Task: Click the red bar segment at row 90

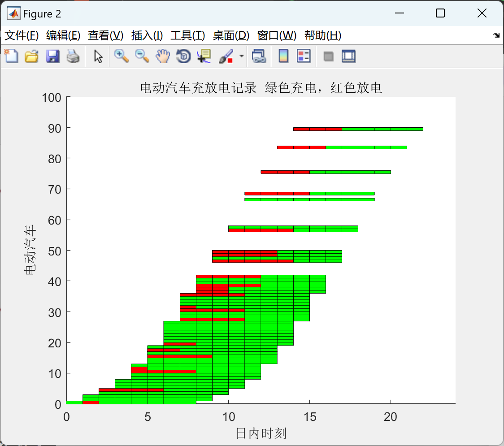Action: [x=317, y=129]
